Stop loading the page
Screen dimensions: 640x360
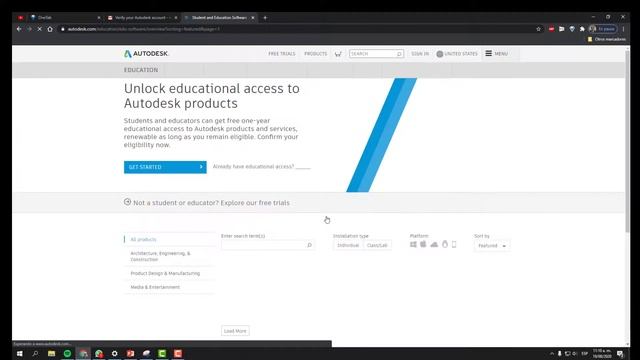coord(40,29)
